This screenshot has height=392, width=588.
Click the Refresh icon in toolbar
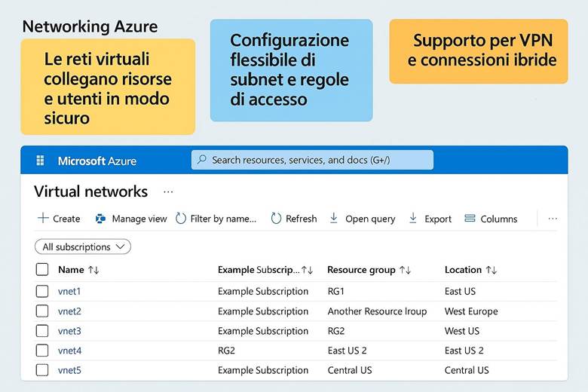[x=276, y=219]
